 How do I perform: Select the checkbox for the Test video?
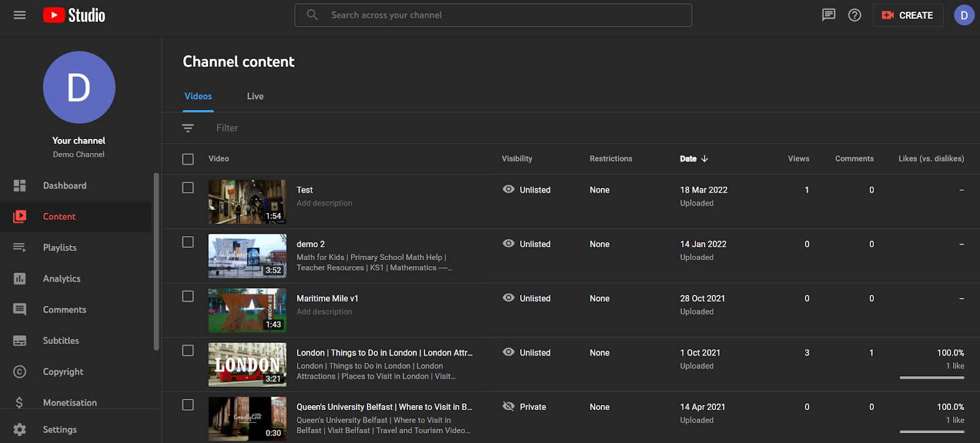(x=188, y=188)
